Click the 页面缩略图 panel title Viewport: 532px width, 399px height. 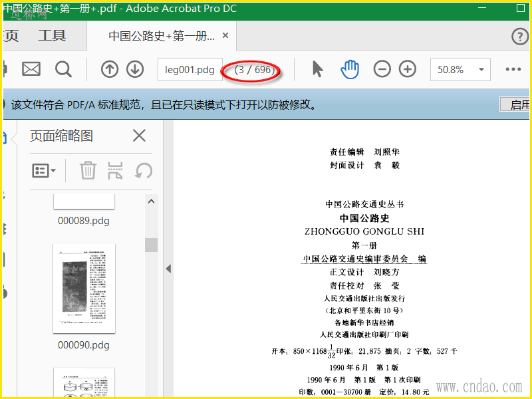(x=61, y=136)
